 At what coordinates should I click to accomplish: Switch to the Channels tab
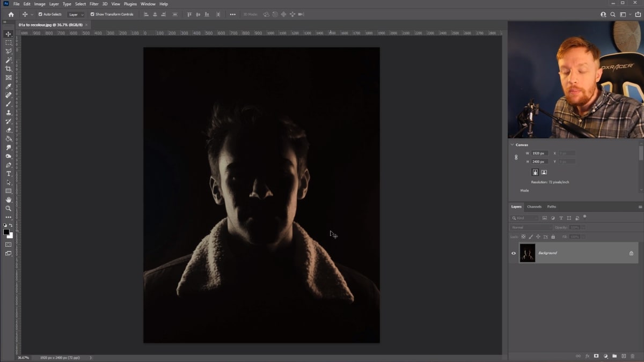click(534, 206)
